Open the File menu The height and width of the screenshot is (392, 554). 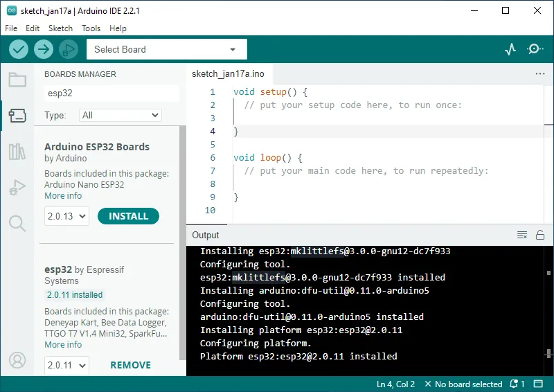(11, 28)
